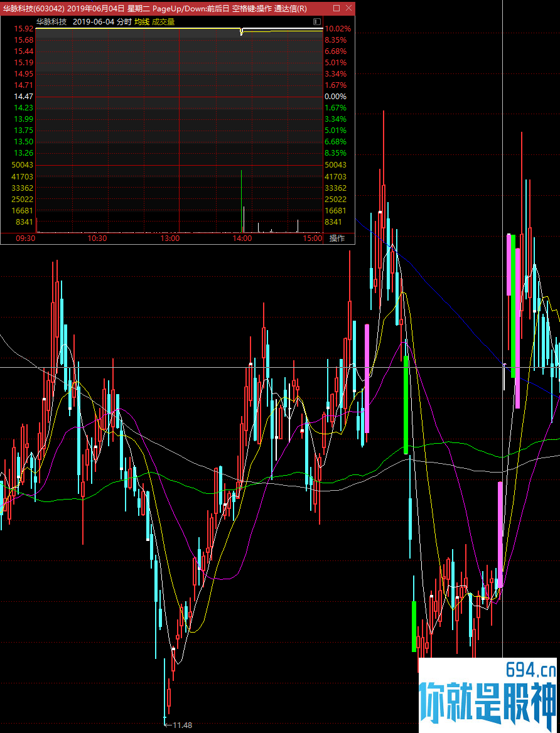Select the yellow 均线 legend label
The height and width of the screenshot is (733, 560).
(142, 21)
